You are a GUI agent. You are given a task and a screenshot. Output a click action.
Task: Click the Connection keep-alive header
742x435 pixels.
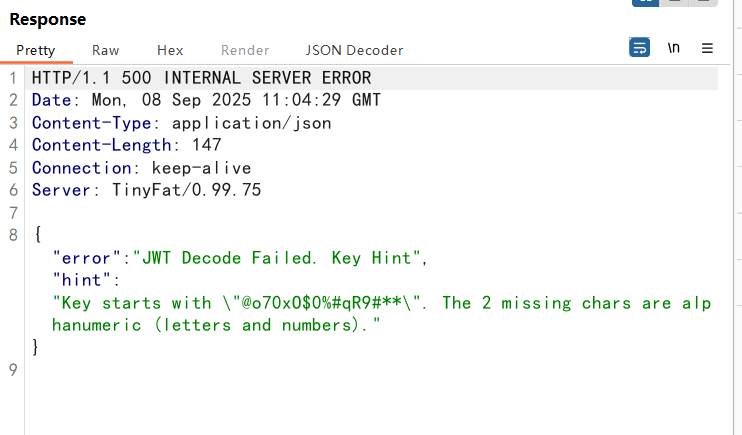tap(141, 168)
